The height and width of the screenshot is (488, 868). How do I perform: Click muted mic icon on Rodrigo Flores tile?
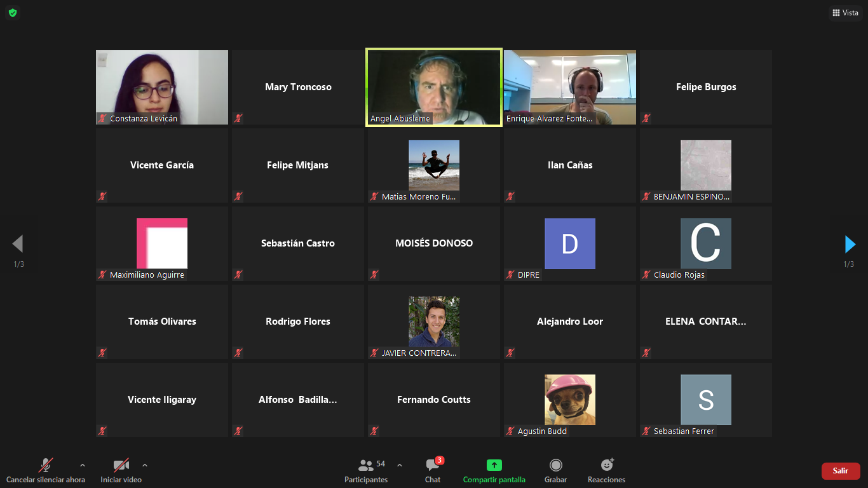[238, 353]
